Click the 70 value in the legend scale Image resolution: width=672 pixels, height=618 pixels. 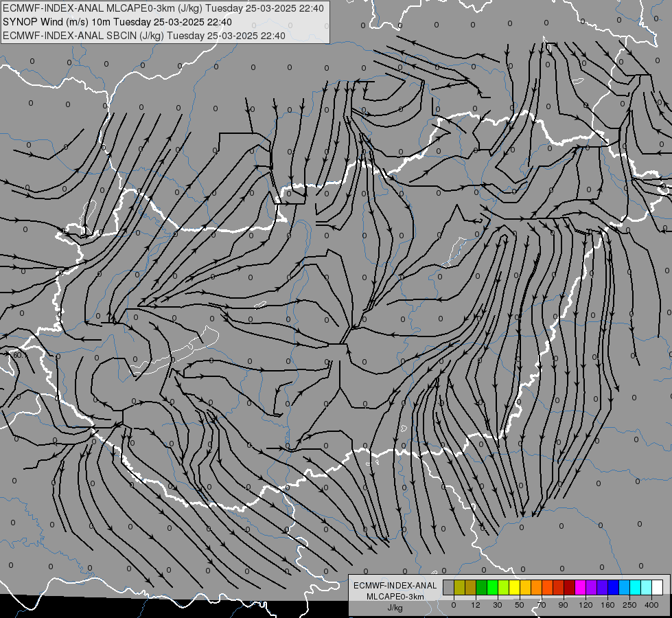(x=542, y=605)
